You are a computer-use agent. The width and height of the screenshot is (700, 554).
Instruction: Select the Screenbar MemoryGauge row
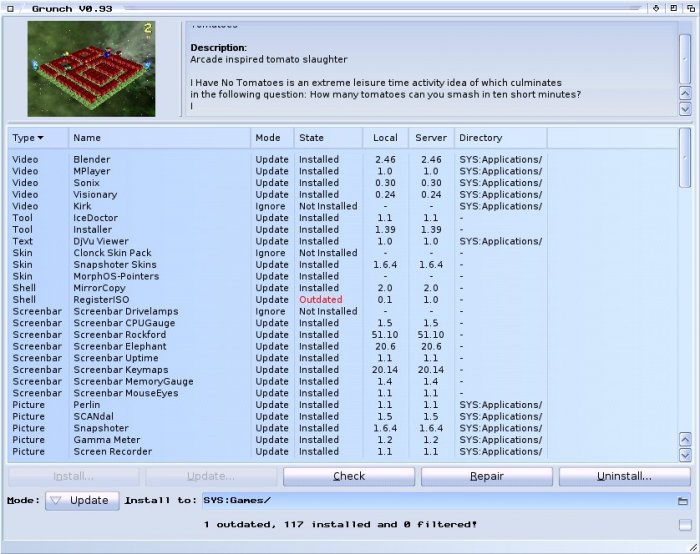[x=343, y=381]
